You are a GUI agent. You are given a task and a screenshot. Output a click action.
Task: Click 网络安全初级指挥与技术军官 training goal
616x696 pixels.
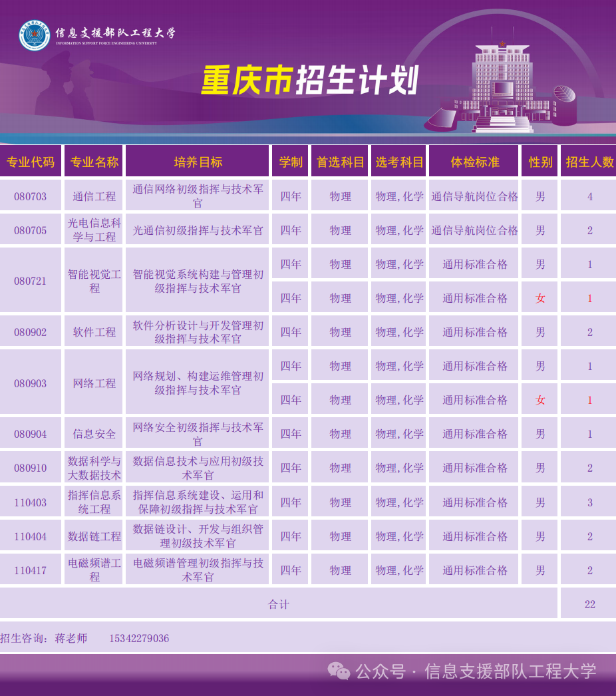(x=198, y=434)
